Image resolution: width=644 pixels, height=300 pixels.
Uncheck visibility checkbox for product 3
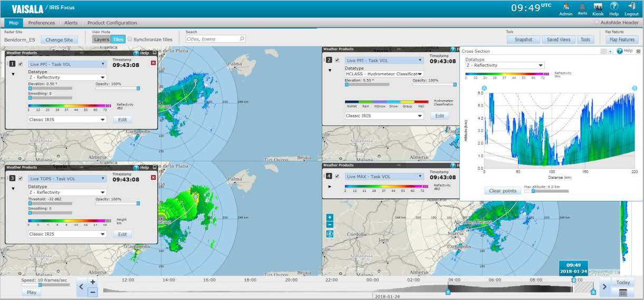point(21,178)
